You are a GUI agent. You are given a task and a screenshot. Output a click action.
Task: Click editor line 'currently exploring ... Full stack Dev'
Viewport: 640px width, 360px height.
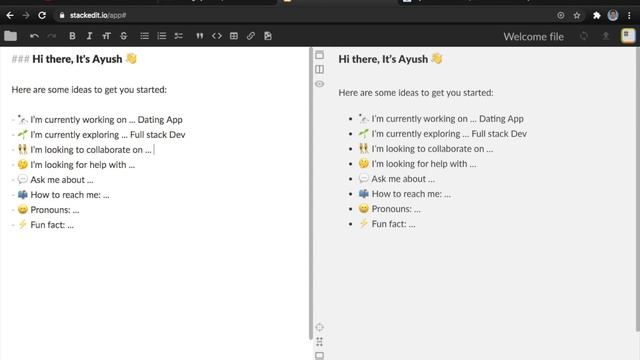[108, 135]
